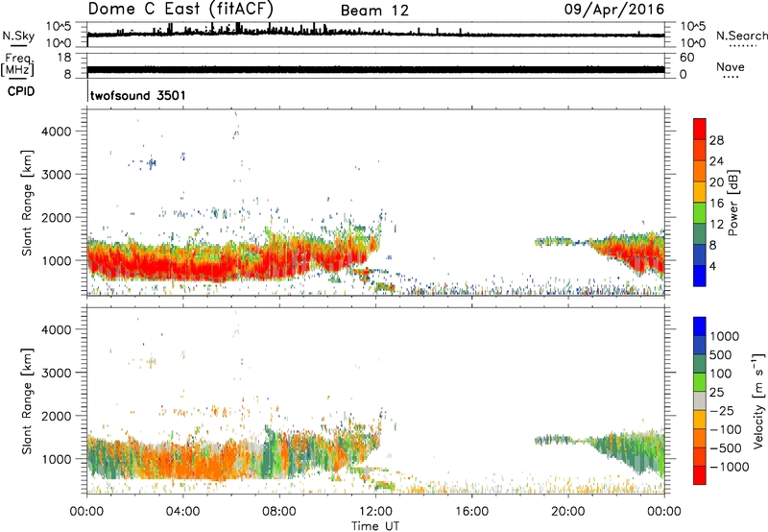Image resolution: width=768 pixels, height=532 pixels.
Task: Select the "28" power scale value
Action: point(716,140)
